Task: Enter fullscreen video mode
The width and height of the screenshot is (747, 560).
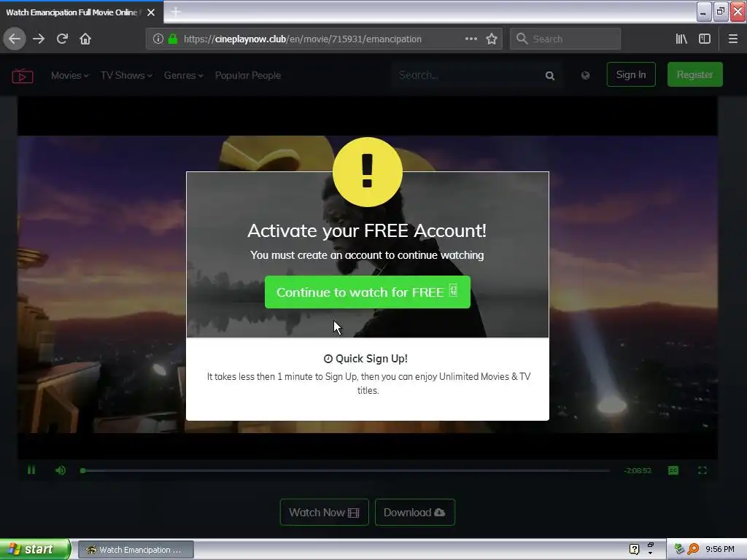Action: [x=703, y=470]
